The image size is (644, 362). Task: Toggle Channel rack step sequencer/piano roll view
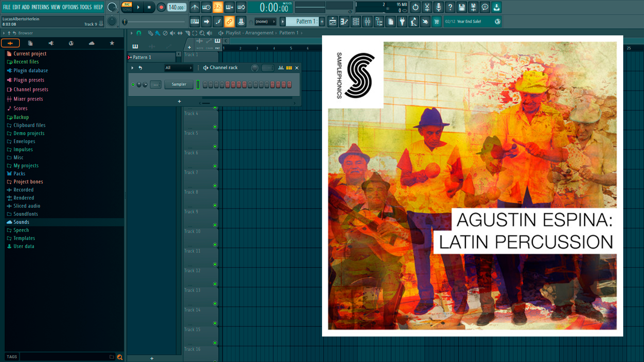click(x=289, y=68)
